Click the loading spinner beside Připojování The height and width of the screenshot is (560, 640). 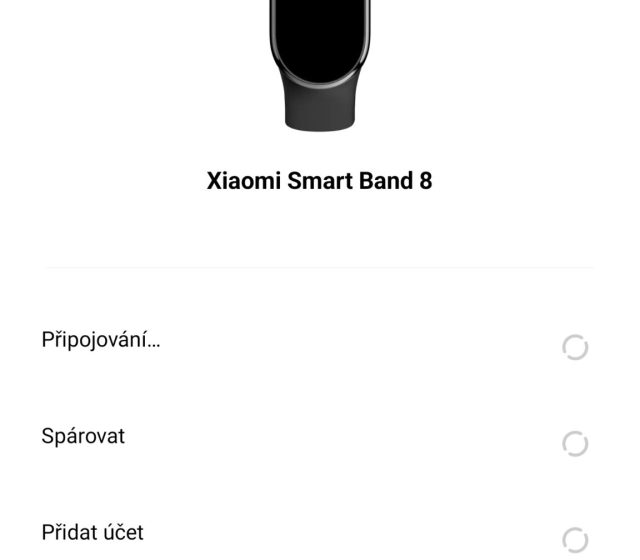tap(575, 347)
